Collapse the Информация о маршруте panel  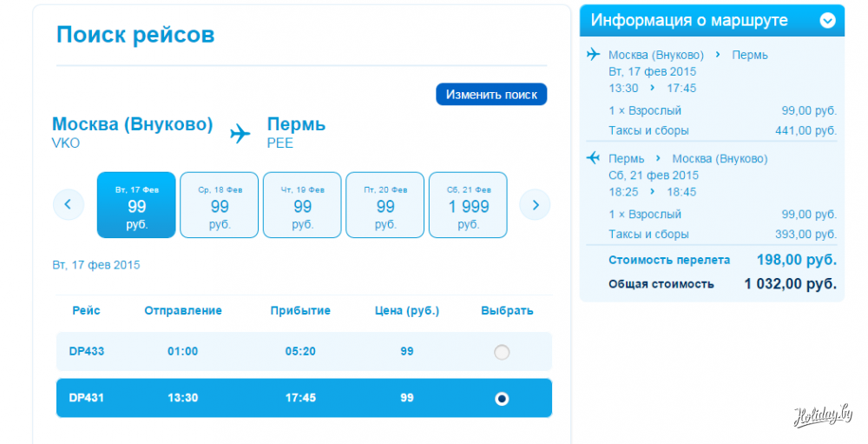[x=827, y=20]
